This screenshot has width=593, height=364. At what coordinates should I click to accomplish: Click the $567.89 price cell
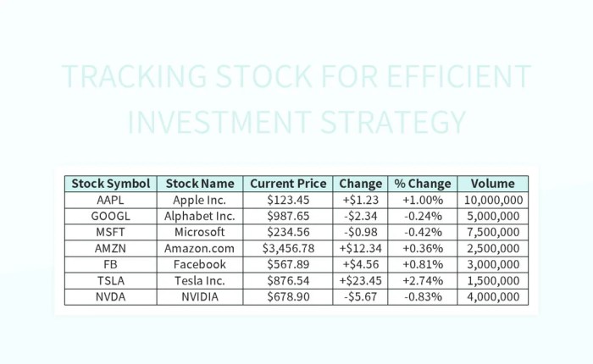[x=288, y=264]
